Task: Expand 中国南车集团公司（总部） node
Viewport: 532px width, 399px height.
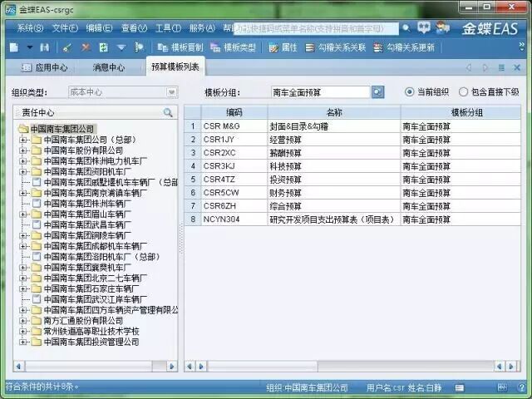Action: coord(23,140)
